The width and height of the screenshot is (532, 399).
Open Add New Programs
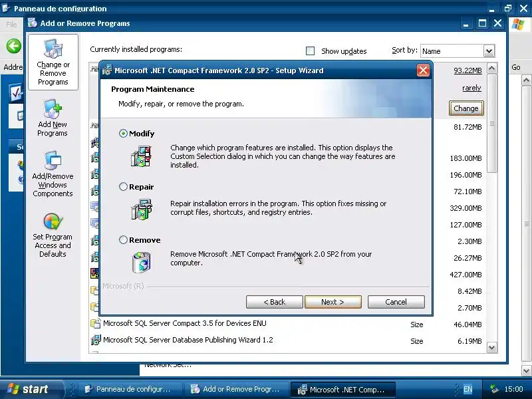53,118
